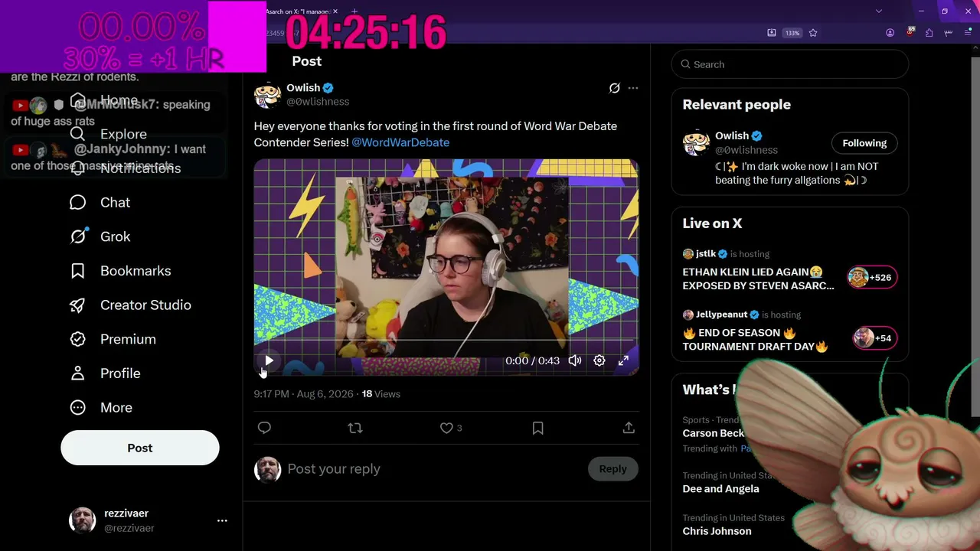The width and height of the screenshot is (980, 551).
Task: Open the browser account icon
Action: point(890,33)
